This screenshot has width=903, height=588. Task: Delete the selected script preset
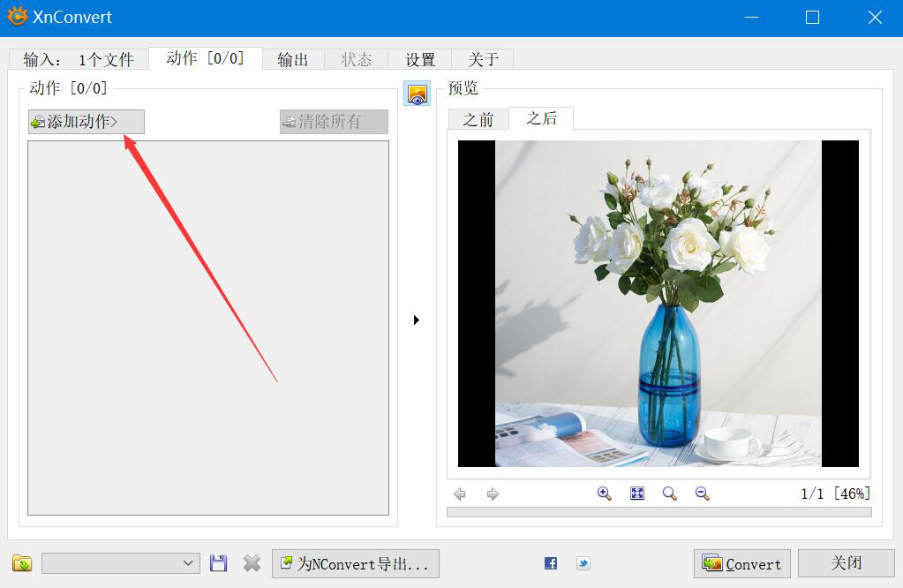[x=252, y=562]
